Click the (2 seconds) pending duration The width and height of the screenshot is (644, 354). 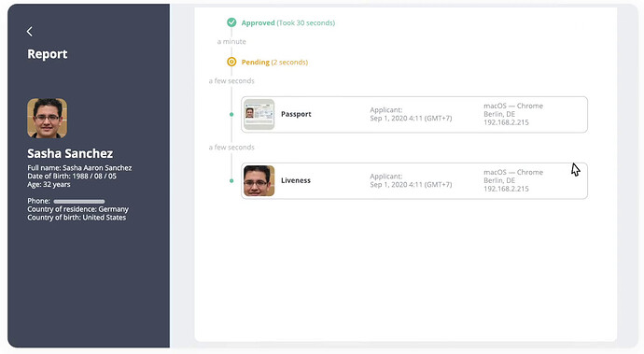(289, 62)
